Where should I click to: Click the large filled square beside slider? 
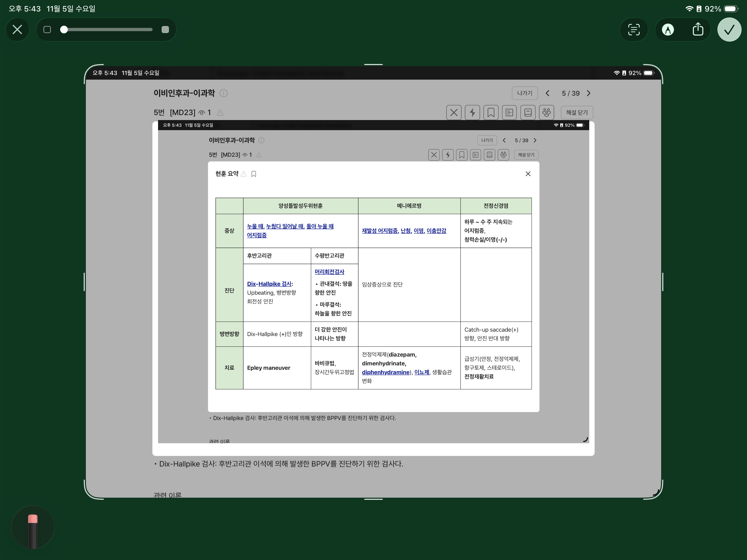165,30
